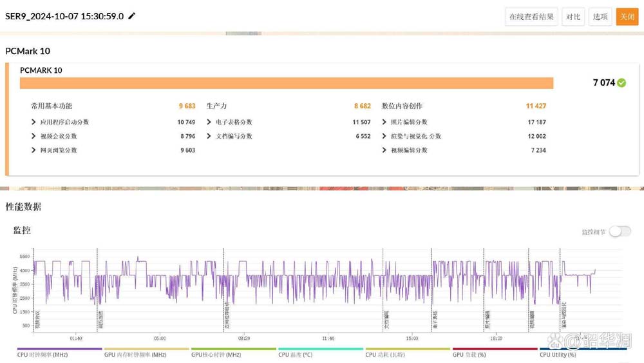Click the value 12 002
644x363 pixels.
(537, 136)
